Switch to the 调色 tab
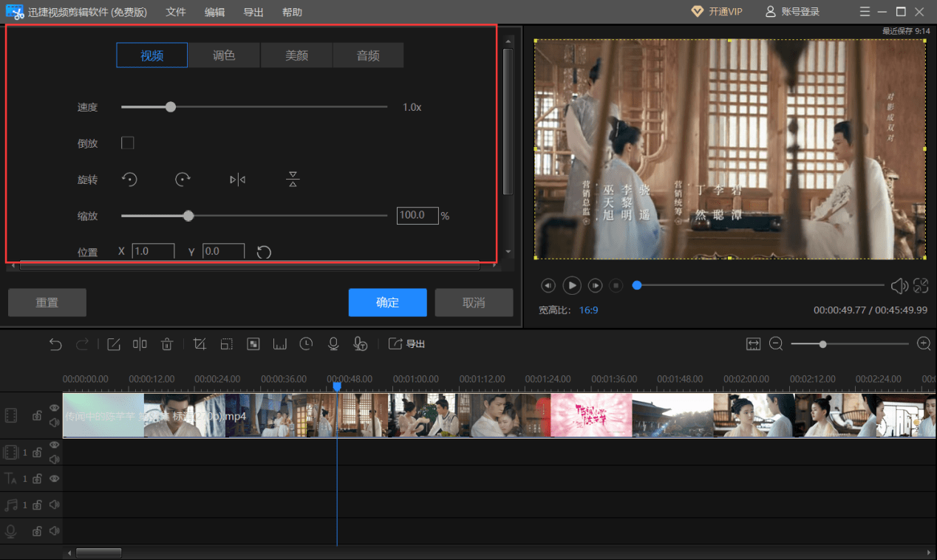Image resolution: width=937 pixels, height=560 pixels. pyautogui.click(x=224, y=55)
